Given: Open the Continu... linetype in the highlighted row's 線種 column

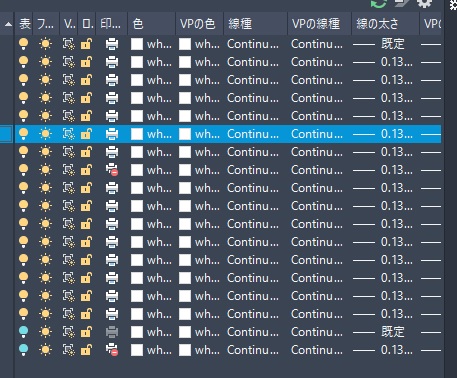Looking at the screenshot, I should click(253, 134).
